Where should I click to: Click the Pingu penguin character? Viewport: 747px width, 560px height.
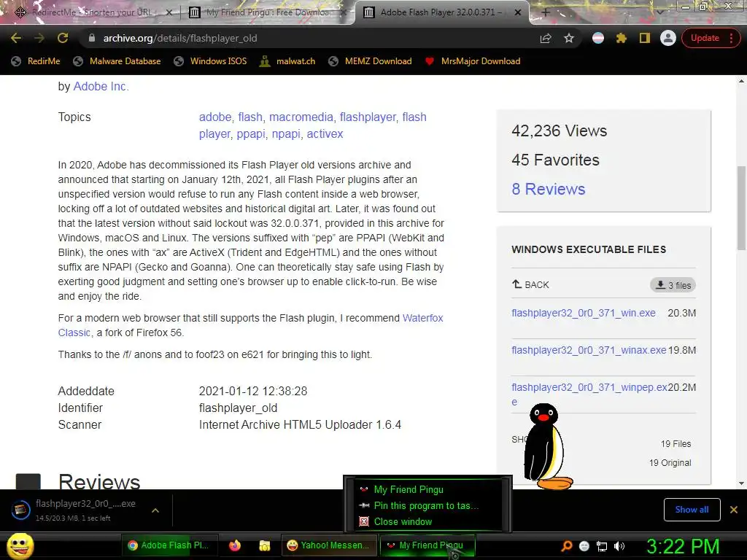tap(547, 447)
